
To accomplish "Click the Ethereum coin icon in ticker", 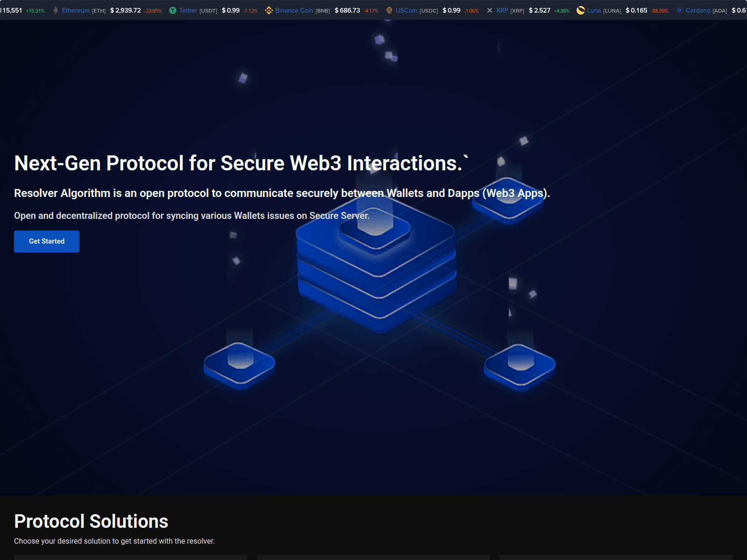I will pos(56,10).
